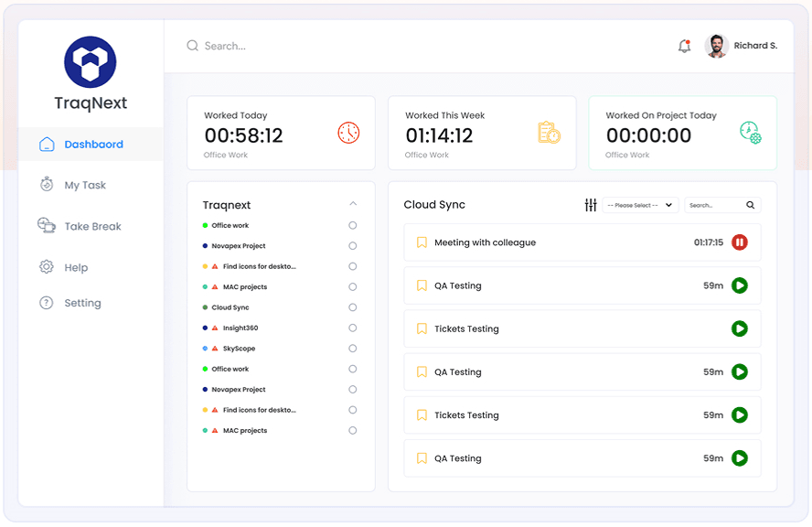Open the notification bell
This screenshot has width=812, height=527.
[684, 46]
